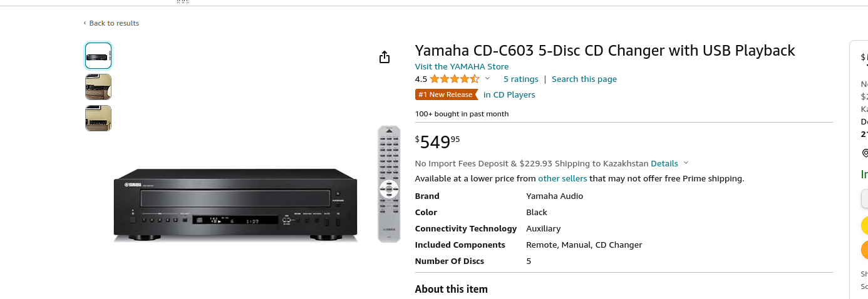The width and height of the screenshot is (868, 299).
Task: Click the main CD changer product image
Action: (x=235, y=205)
